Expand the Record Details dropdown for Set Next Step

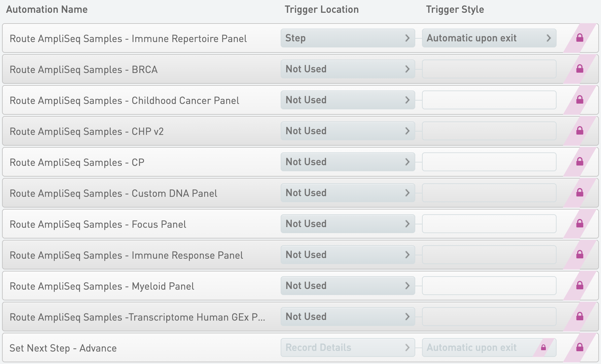pos(348,348)
